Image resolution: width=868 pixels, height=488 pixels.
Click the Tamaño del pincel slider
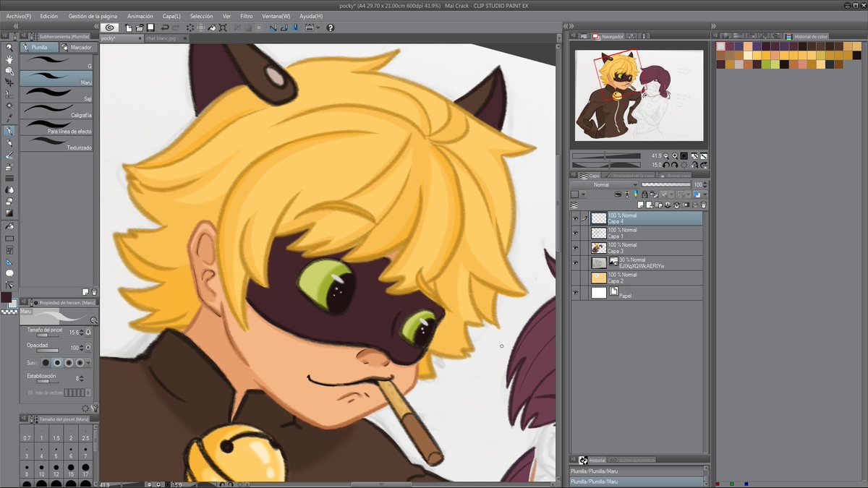[x=47, y=335]
